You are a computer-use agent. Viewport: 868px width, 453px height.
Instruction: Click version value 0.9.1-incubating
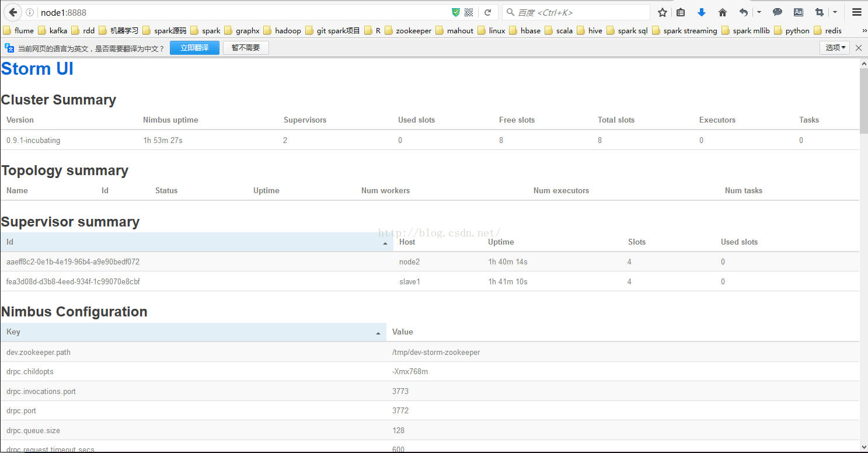coord(33,141)
